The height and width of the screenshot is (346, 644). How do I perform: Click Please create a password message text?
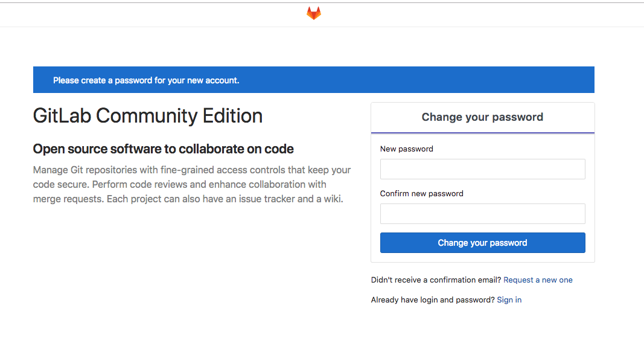pyautogui.click(x=146, y=80)
